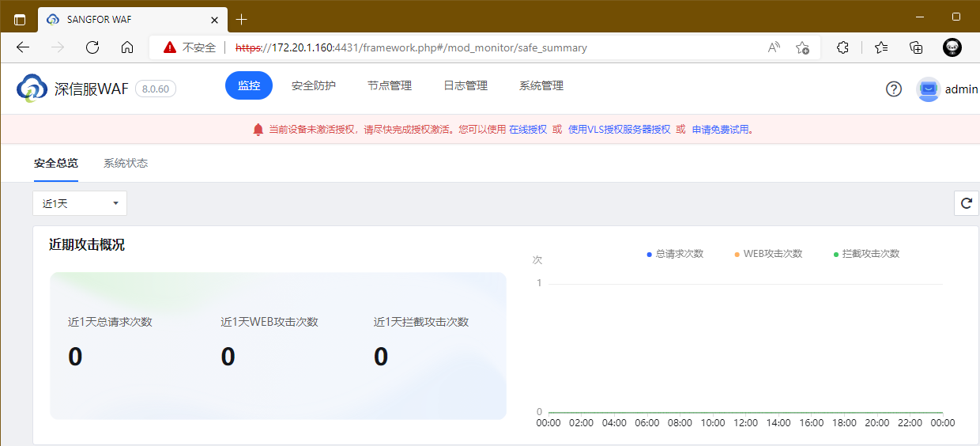This screenshot has height=446, width=980.
Task: Open the 安全防护 navigation menu
Action: [x=314, y=85]
